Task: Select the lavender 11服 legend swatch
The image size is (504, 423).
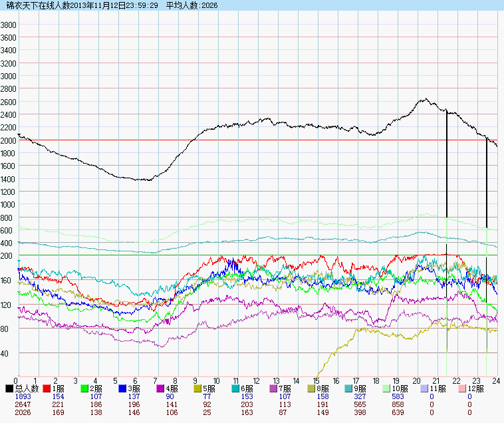Action: click(426, 388)
